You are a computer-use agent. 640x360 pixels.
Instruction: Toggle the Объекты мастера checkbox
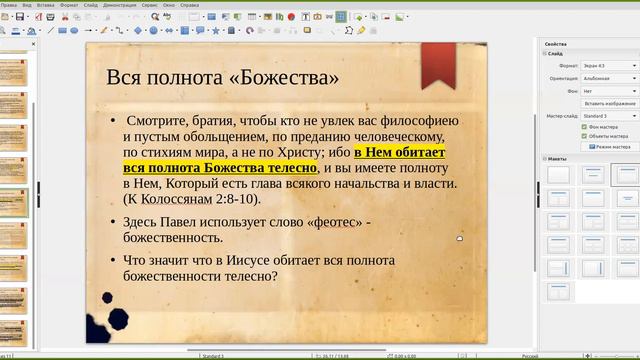(584, 136)
